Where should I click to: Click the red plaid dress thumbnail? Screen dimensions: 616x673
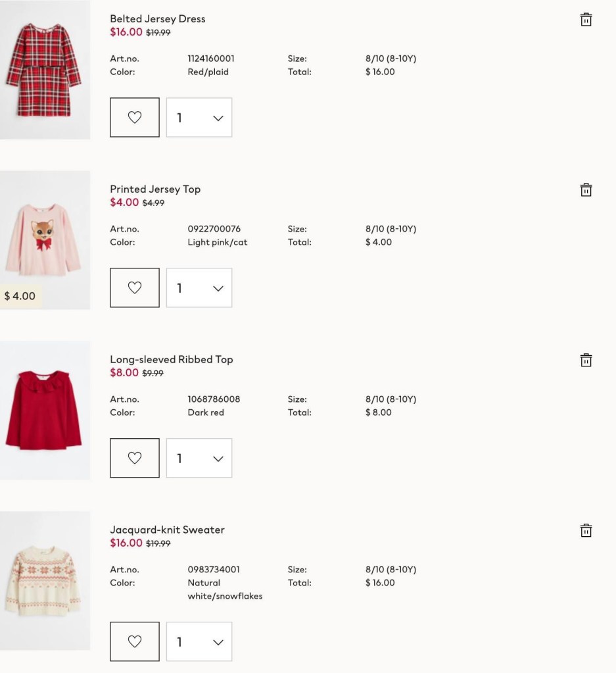coord(45,70)
